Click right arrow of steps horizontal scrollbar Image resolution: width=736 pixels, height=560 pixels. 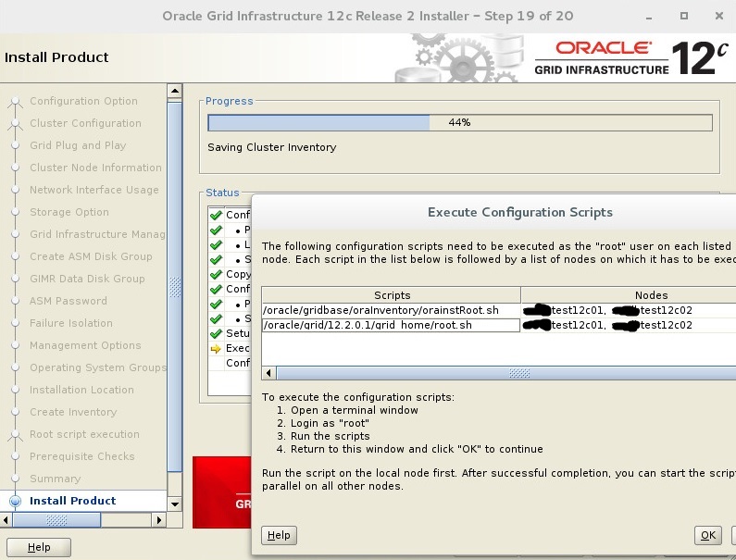pyautogui.click(x=159, y=520)
